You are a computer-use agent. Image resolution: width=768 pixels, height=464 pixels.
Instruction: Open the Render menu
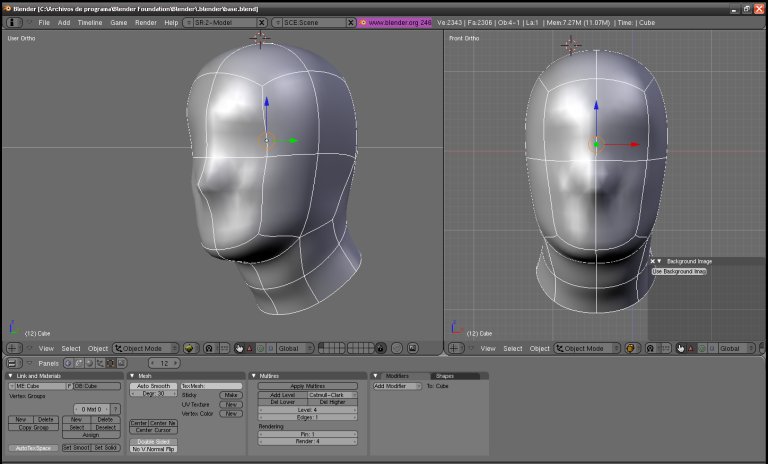146,22
